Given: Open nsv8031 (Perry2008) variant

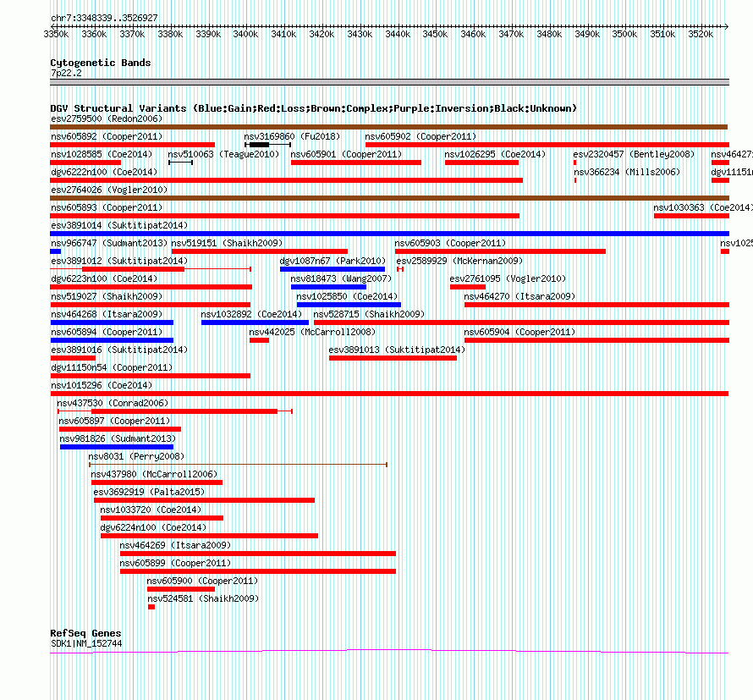Looking at the screenshot, I should [136, 456].
